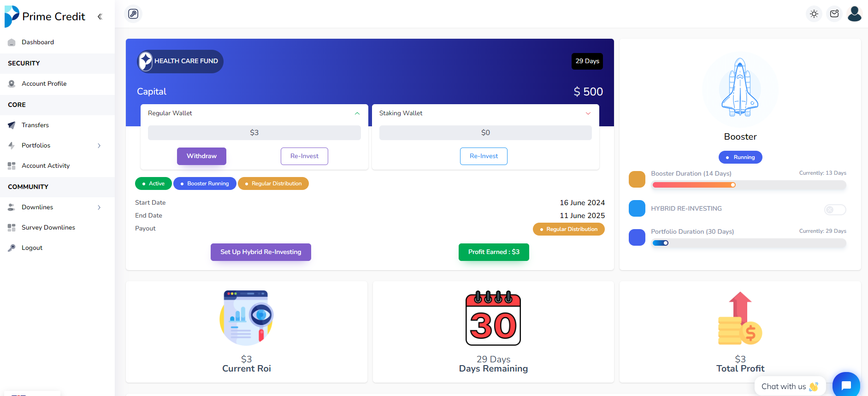Click the key icon in top bar

tap(133, 14)
